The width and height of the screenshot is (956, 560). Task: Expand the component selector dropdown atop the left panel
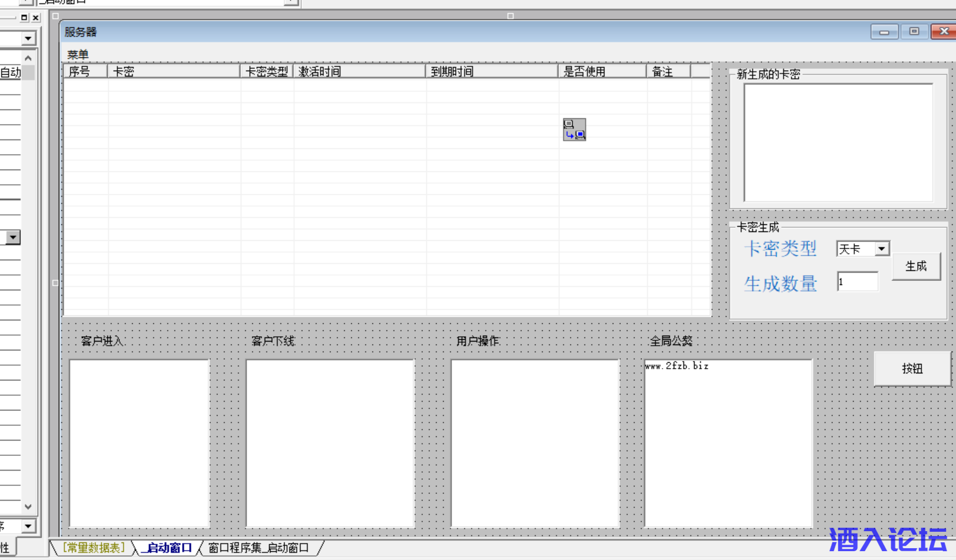coord(28,39)
